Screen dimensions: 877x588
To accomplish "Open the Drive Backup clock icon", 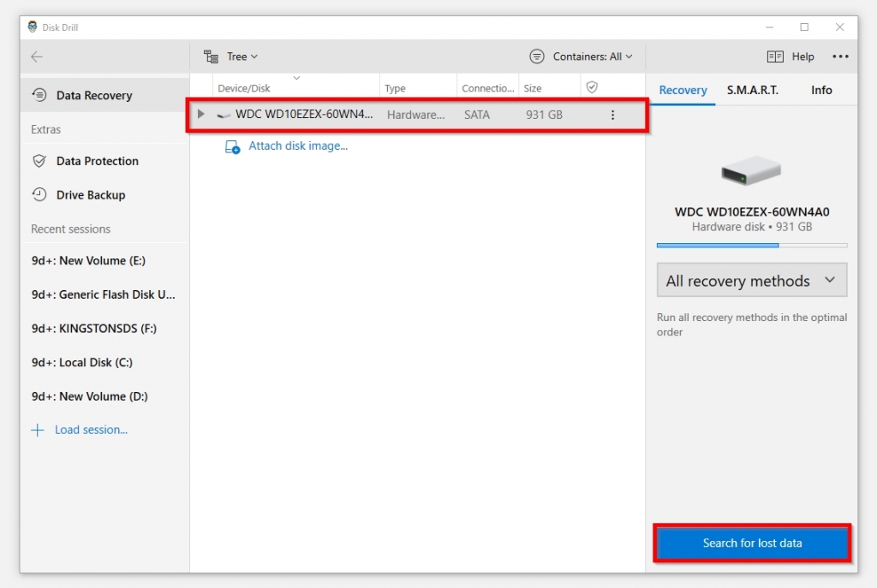I will coord(40,194).
